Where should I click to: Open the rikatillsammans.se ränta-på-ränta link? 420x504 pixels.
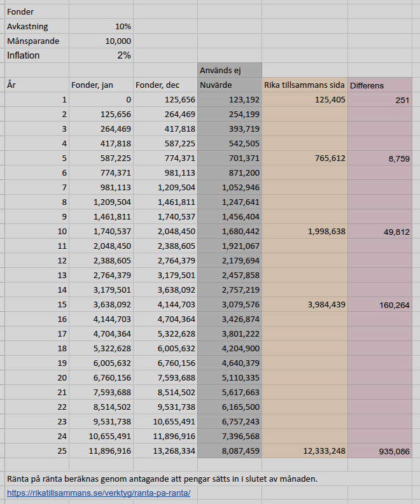tap(99, 493)
